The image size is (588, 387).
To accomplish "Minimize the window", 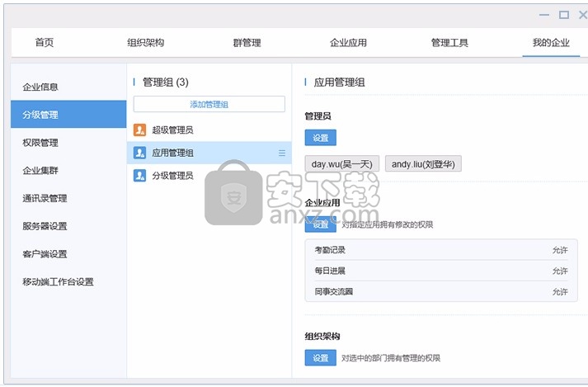I will pyautogui.click(x=544, y=15).
